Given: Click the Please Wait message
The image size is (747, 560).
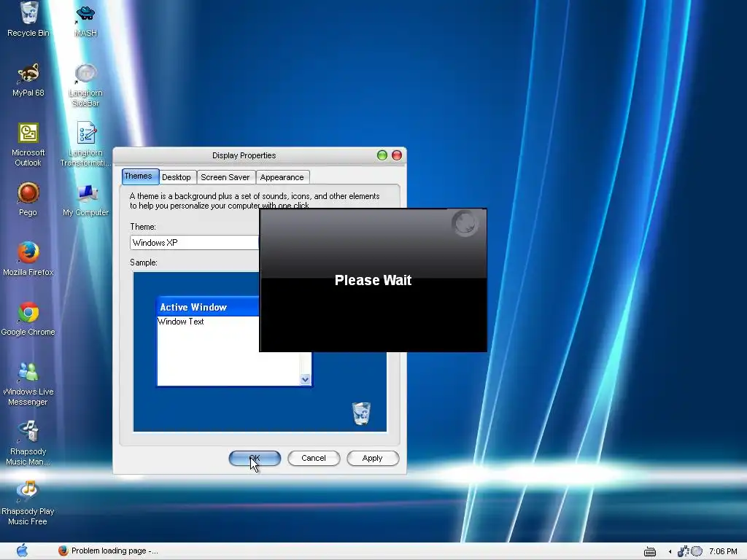Looking at the screenshot, I should 373,280.
